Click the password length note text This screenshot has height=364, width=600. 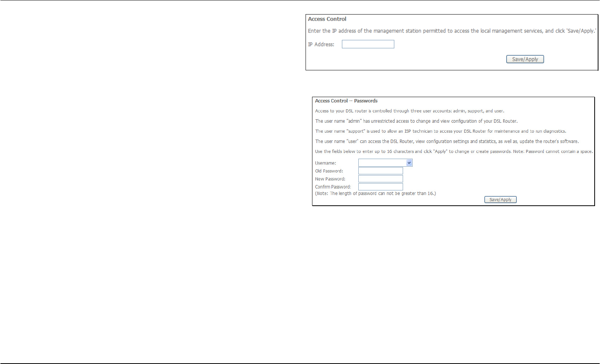coord(376,193)
